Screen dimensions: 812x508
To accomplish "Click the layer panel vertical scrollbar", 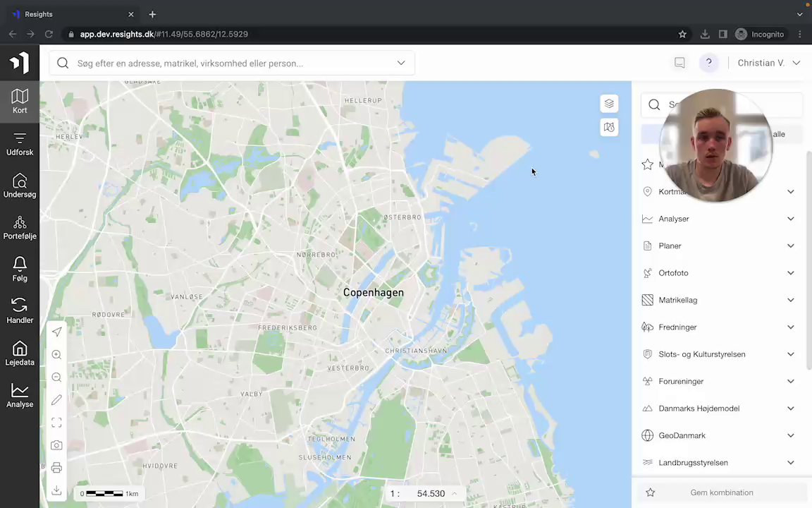I will [x=808, y=260].
